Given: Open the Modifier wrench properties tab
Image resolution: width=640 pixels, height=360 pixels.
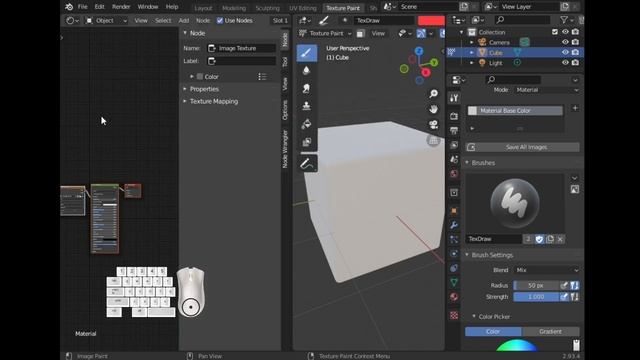Looking at the screenshot, I should 454,225.
